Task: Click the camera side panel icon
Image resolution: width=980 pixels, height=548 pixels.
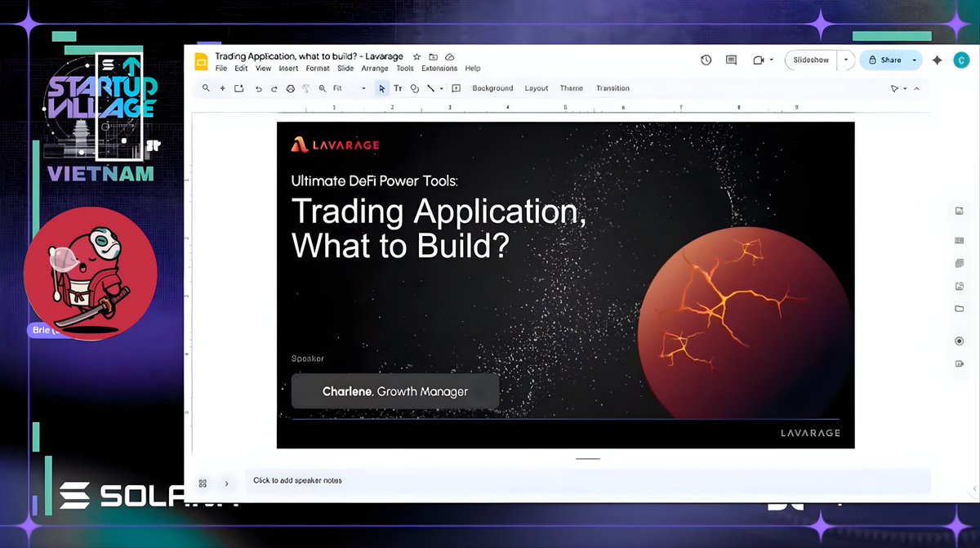Action: click(959, 363)
